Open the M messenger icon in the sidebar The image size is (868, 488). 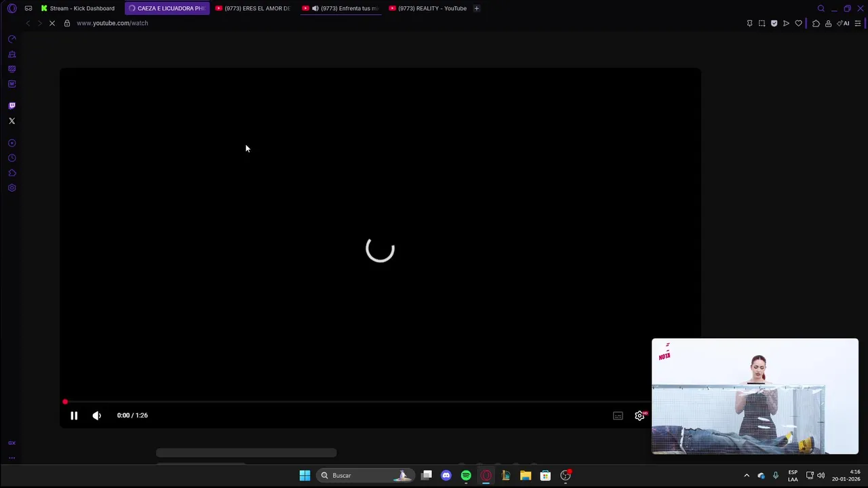[x=12, y=84]
